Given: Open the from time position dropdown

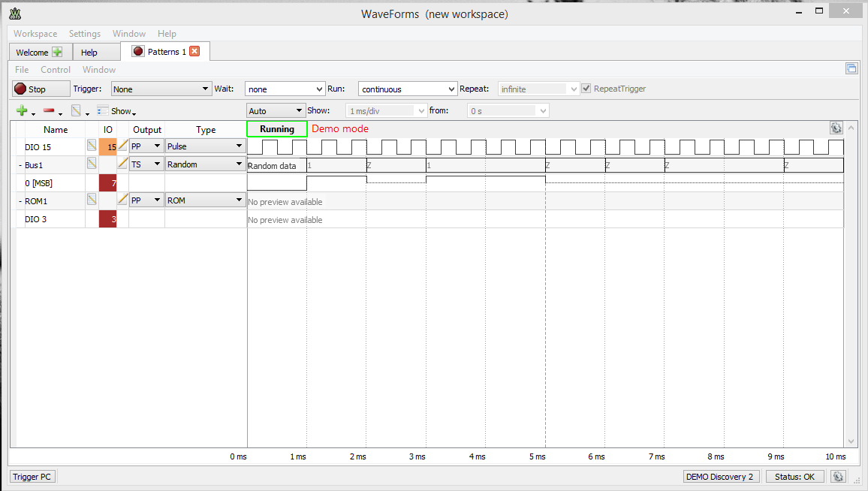Looking at the screenshot, I should pyautogui.click(x=508, y=110).
